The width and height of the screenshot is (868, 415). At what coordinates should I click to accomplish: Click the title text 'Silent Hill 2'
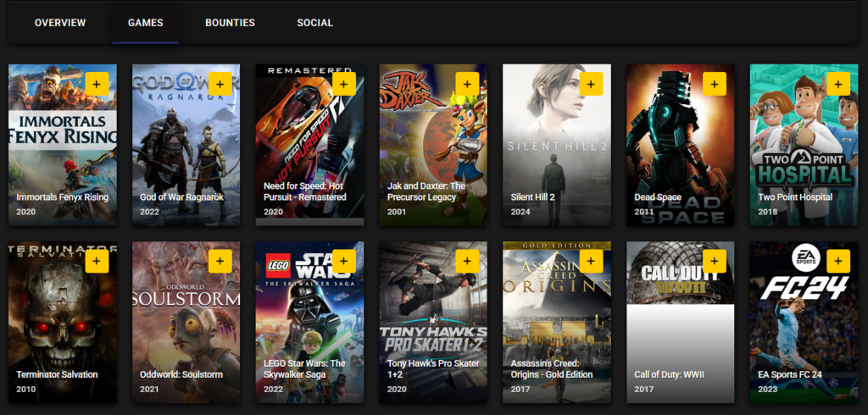point(532,197)
